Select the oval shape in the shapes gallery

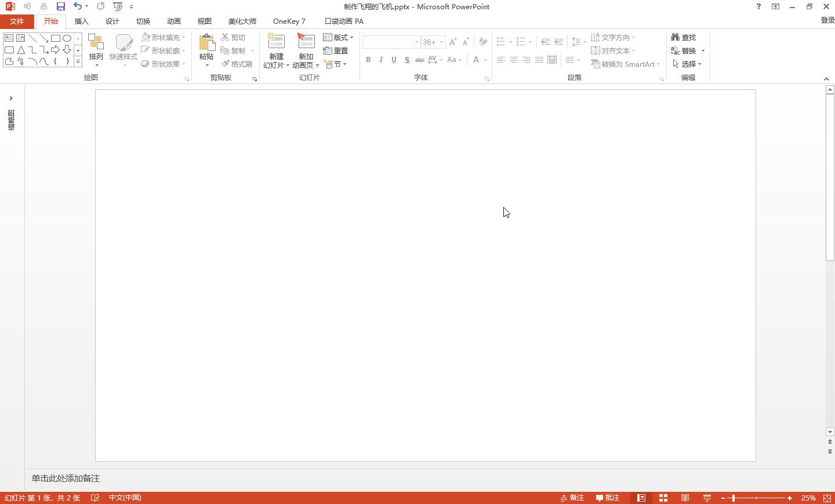point(67,38)
